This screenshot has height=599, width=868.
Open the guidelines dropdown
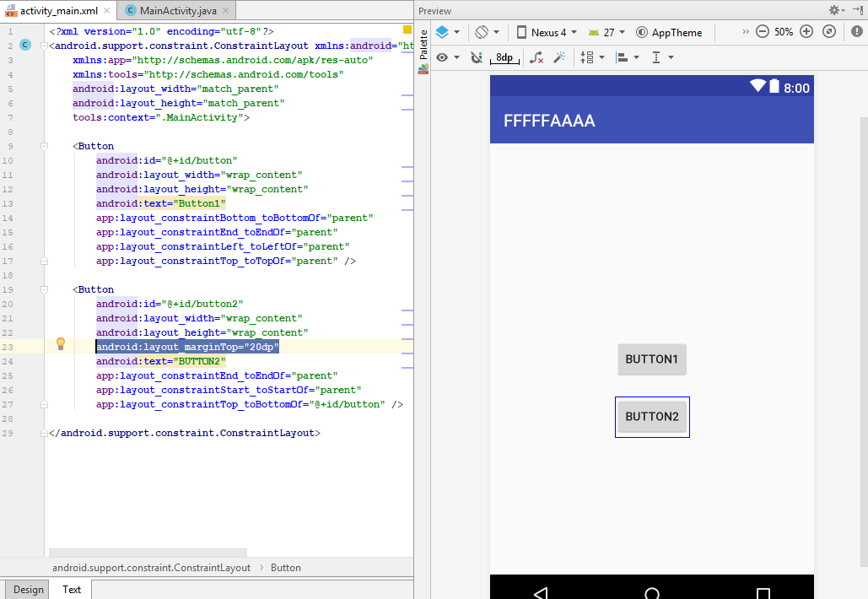click(662, 57)
